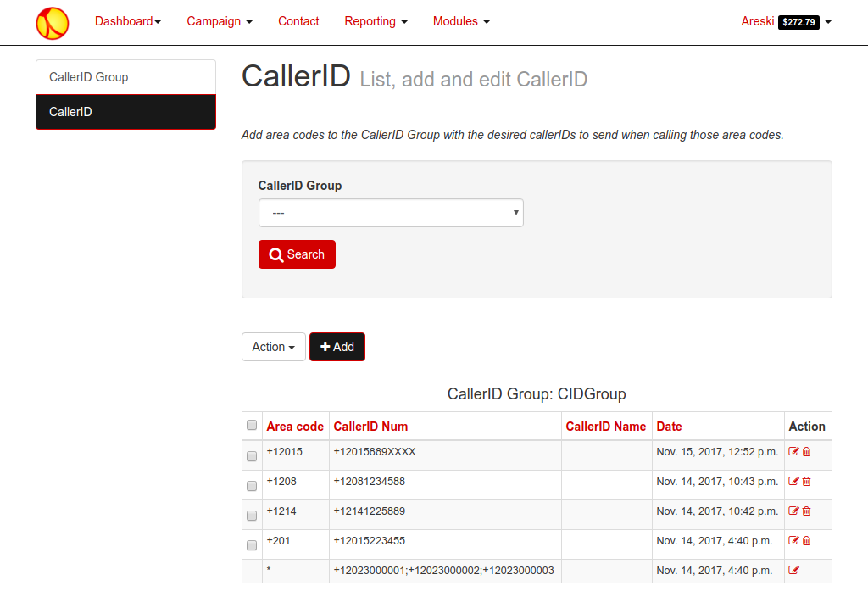
Task: Click the Add button
Action: tap(337, 347)
